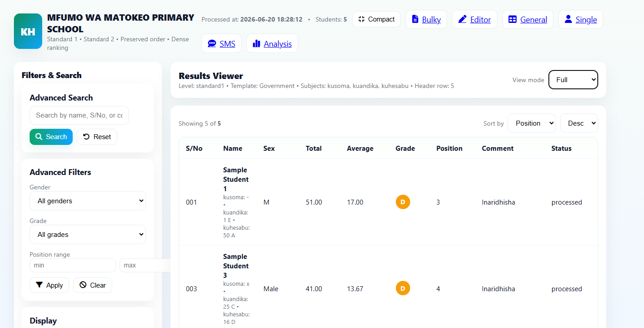The height and width of the screenshot is (328, 644).
Task: Click the General table icon
Action: coord(513,19)
